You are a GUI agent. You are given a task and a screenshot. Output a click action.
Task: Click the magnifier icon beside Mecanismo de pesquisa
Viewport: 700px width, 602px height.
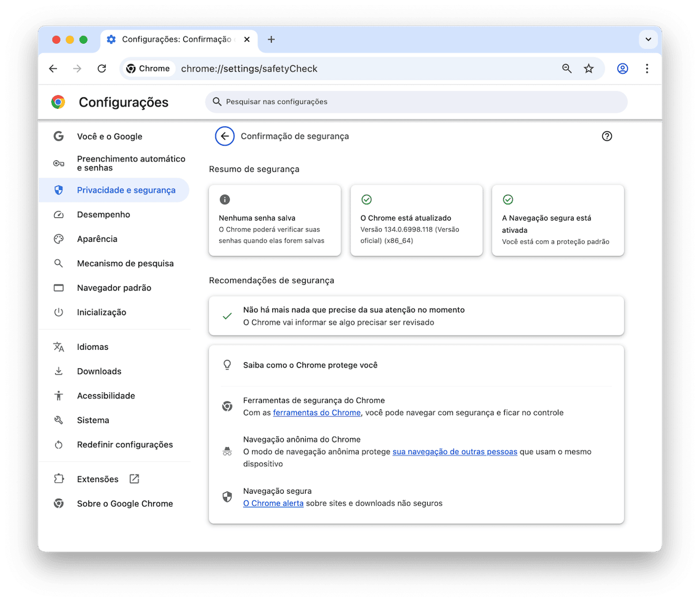(x=59, y=263)
